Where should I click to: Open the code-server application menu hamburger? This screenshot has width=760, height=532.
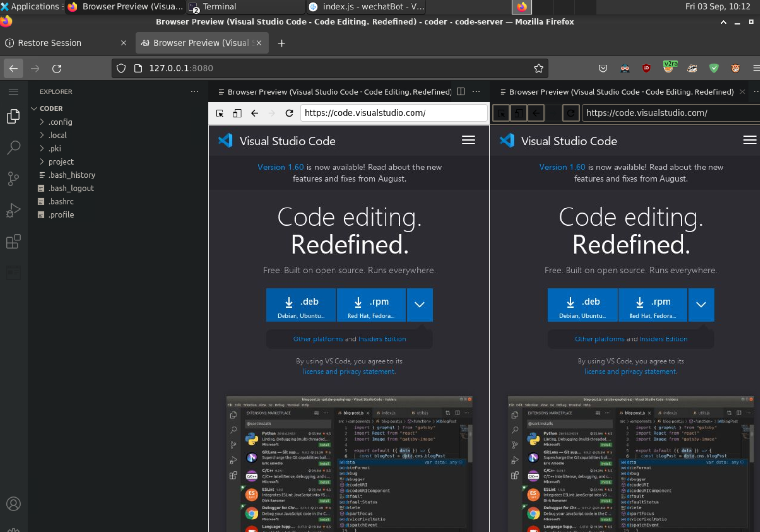[13, 91]
